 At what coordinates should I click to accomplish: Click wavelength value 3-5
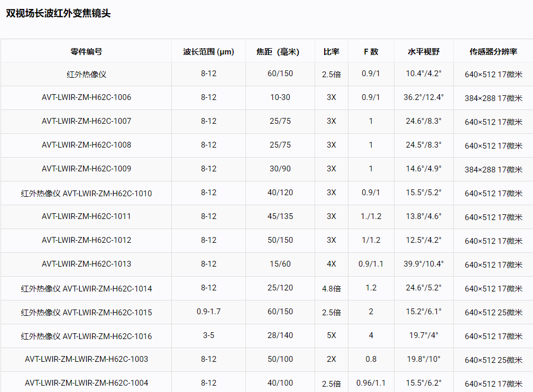(x=208, y=335)
